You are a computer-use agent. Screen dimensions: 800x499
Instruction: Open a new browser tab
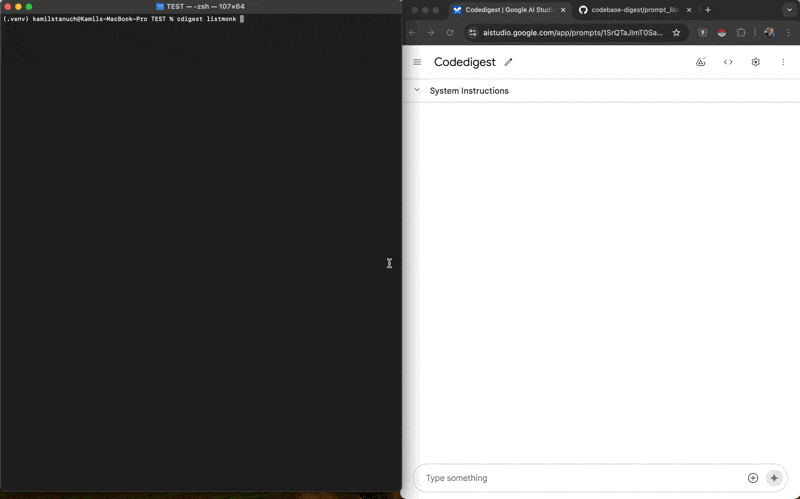tap(708, 10)
